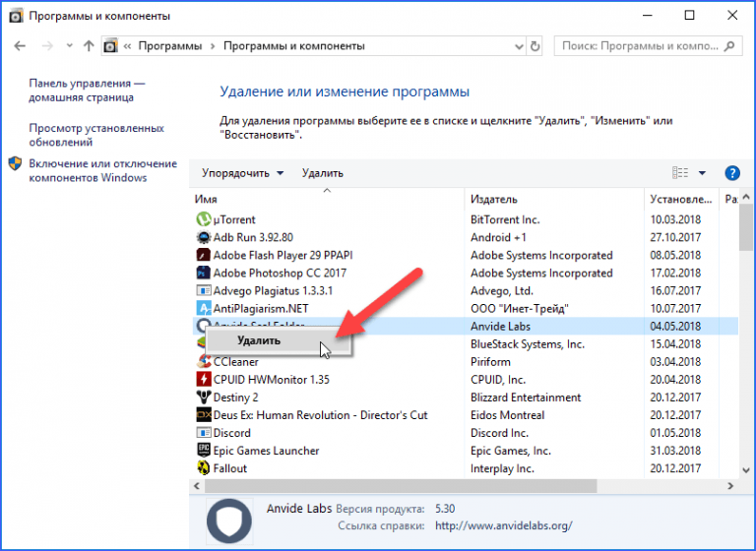The image size is (756, 551).
Task: Open the view options dropdown arrow
Action: (702, 173)
